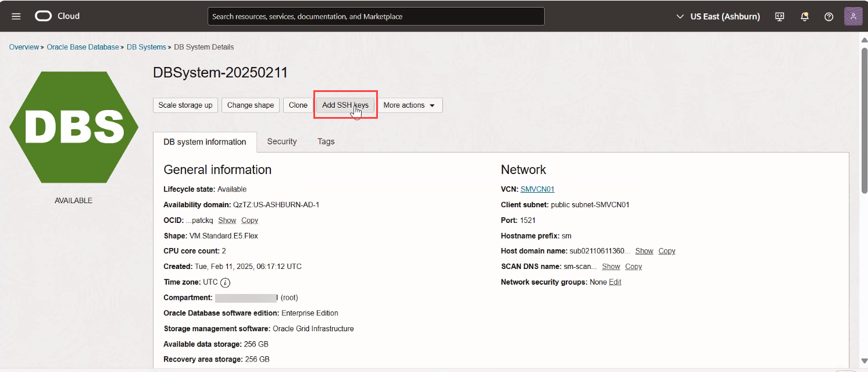This screenshot has width=868, height=372.
Task: Click the Hostname prefix value sm
Action: point(567,236)
